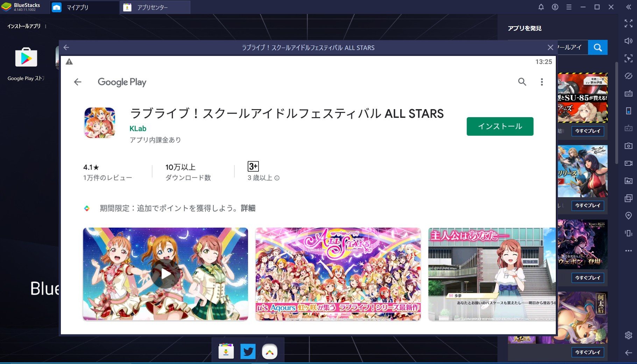
Task: Open Google Play Store app icon
Action: point(26,57)
